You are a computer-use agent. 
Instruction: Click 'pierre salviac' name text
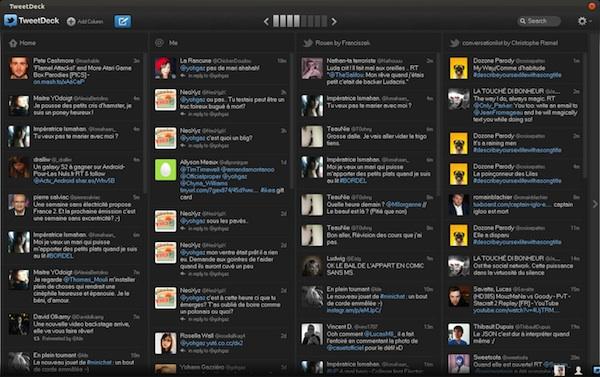(x=51, y=197)
